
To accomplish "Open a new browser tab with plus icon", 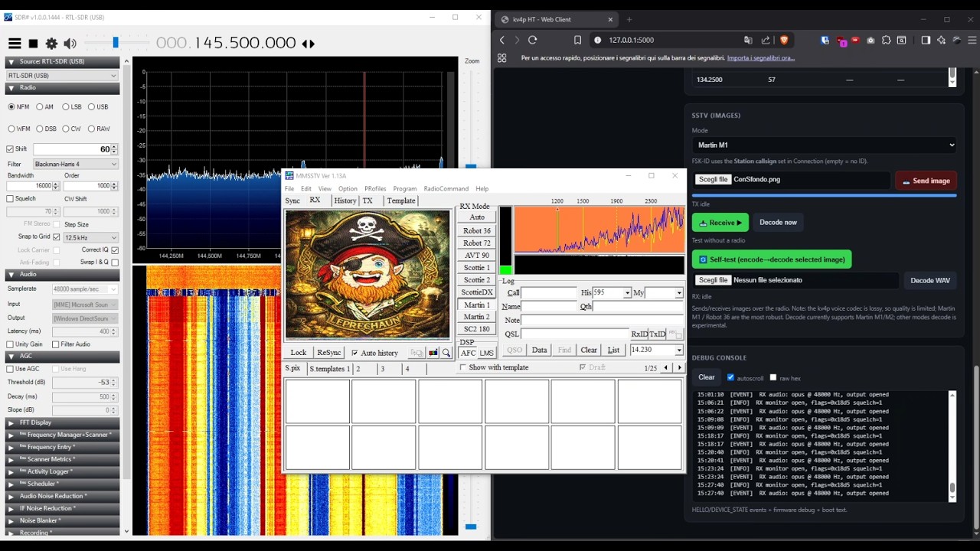I will tap(629, 19).
